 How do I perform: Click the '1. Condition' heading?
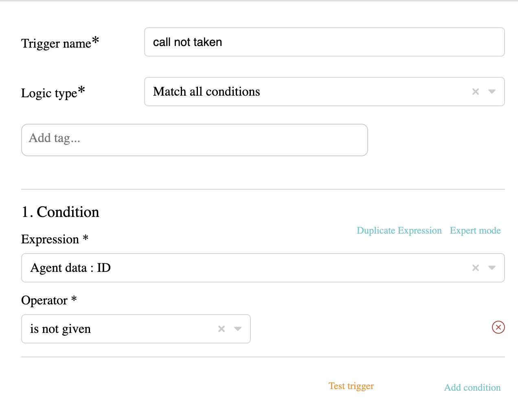tap(60, 212)
